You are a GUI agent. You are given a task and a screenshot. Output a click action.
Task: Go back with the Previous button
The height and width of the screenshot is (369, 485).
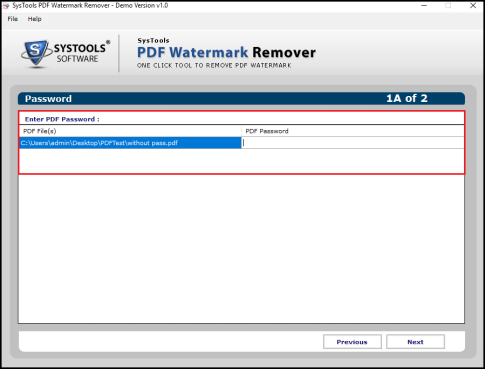point(352,342)
